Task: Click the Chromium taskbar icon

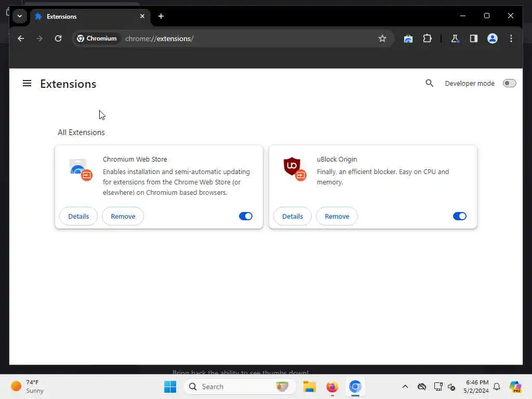Action: (355, 387)
